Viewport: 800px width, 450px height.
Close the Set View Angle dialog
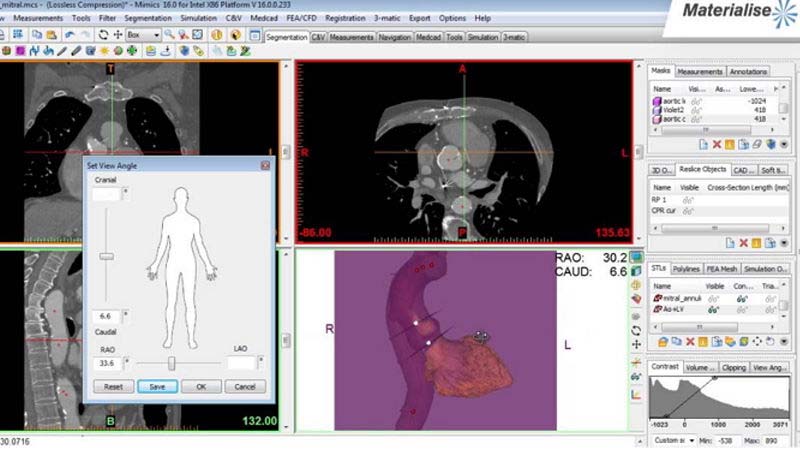[x=265, y=166]
